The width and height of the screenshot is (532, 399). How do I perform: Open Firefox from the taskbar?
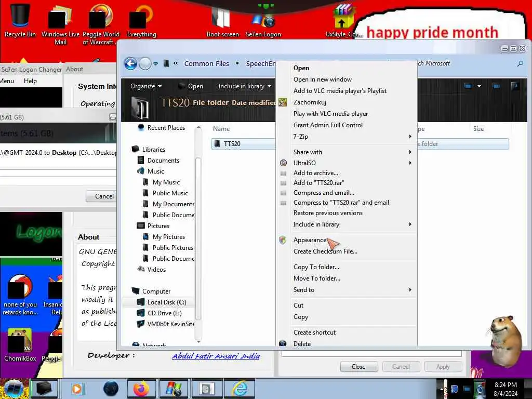[x=141, y=389]
